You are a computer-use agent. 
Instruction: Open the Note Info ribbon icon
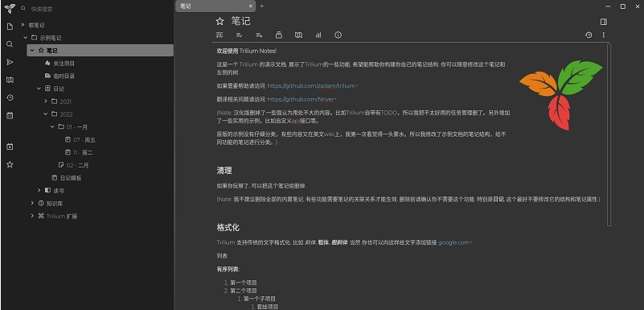pos(338,35)
